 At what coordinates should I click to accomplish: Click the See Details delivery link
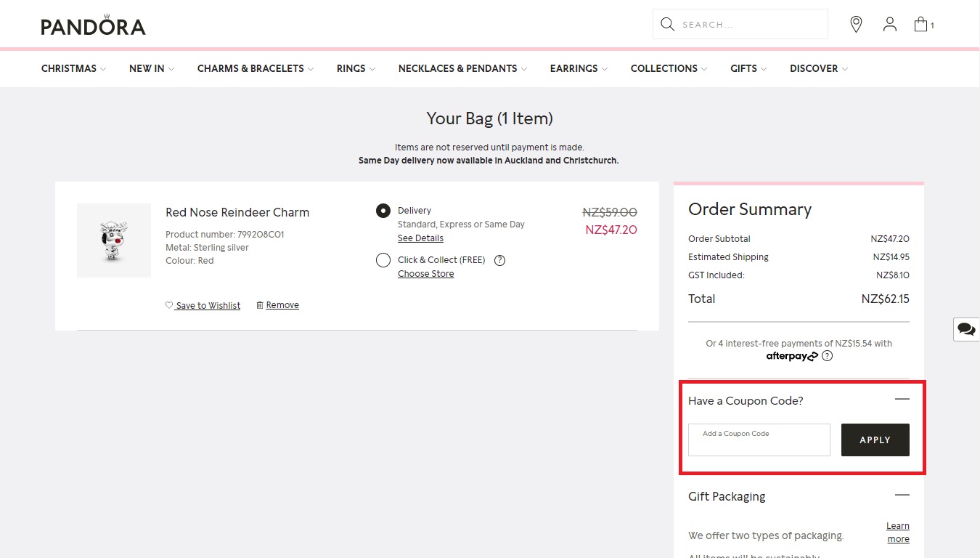coord(420,238)
